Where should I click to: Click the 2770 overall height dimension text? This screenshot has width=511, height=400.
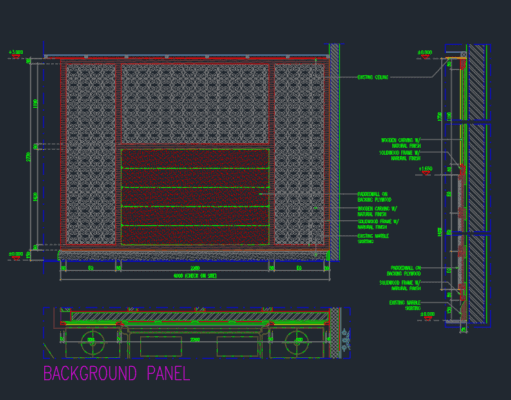click(x=28, y=157)
